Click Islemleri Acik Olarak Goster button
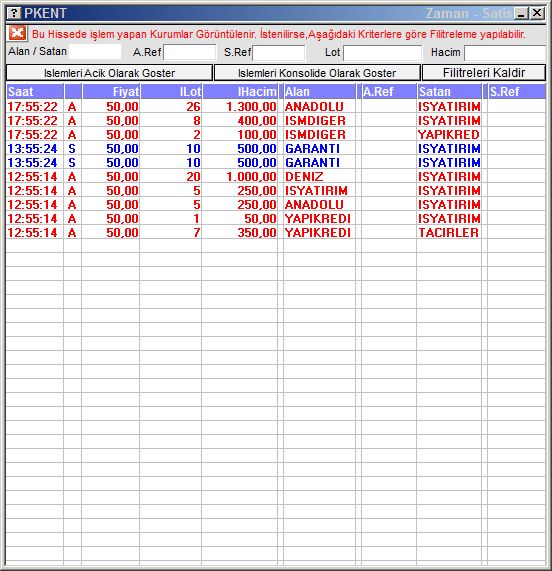This screenshot has height=571, width=552. [109, 73]
